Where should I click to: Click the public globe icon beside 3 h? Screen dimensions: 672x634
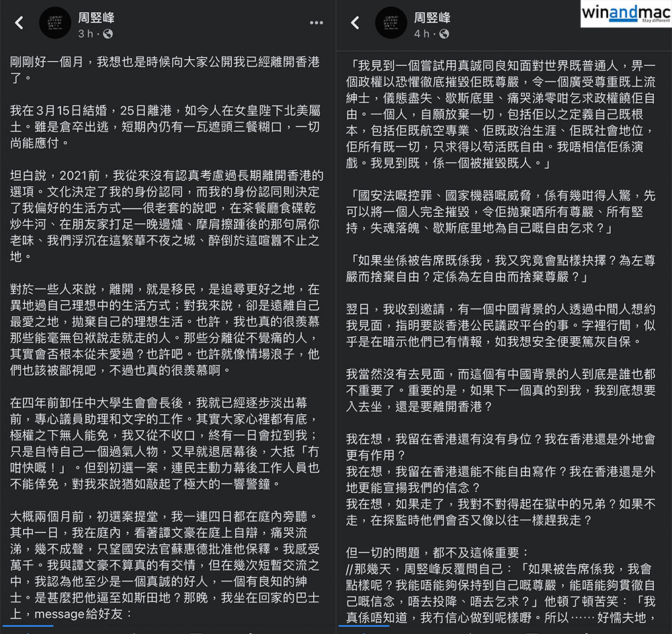(108, 34)
